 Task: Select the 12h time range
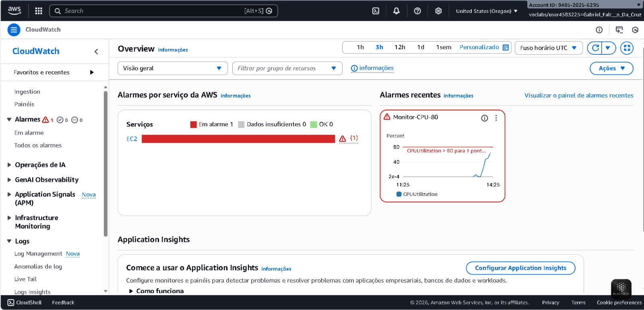coord(400,47)
